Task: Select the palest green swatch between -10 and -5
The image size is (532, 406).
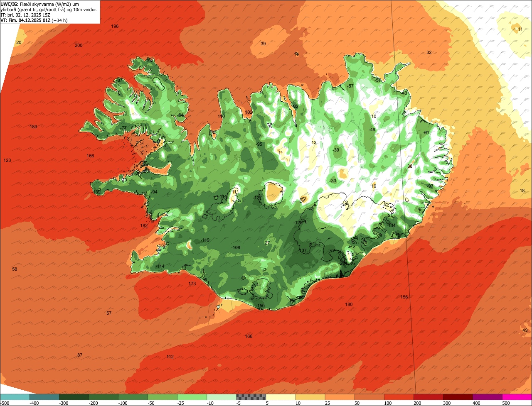Action: (x=222, y=397)
